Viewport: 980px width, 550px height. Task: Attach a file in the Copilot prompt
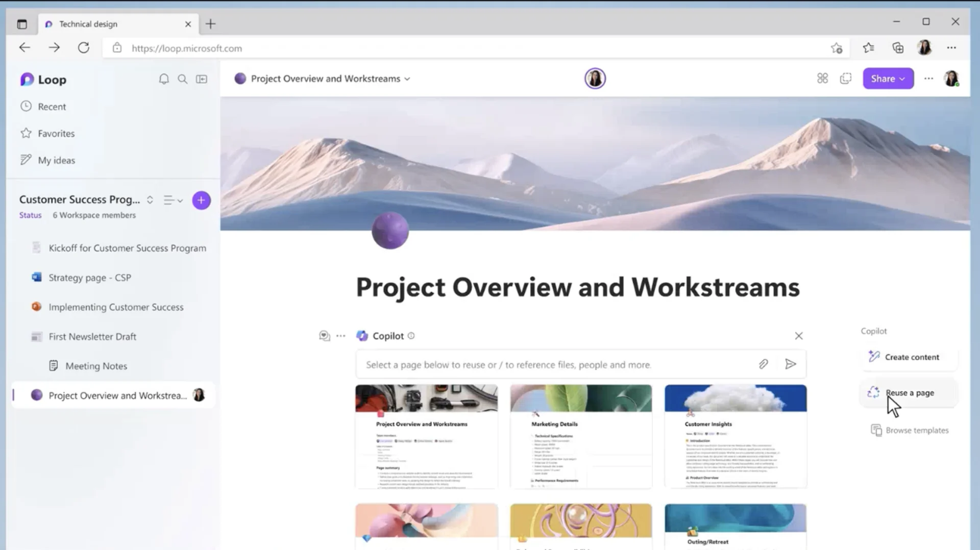pyautogui.click(x=764, y=364)
